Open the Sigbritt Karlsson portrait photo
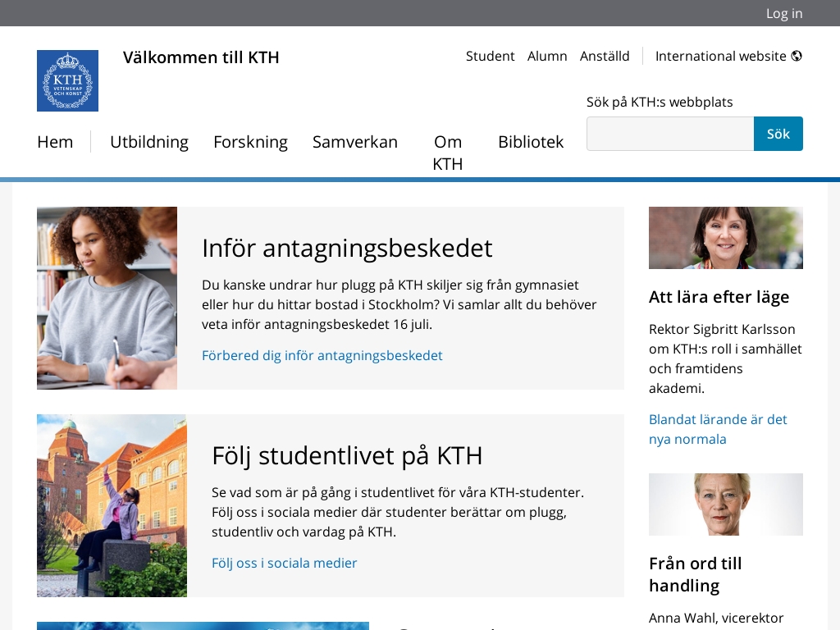840x630 pixels. [x=726, y=238]
